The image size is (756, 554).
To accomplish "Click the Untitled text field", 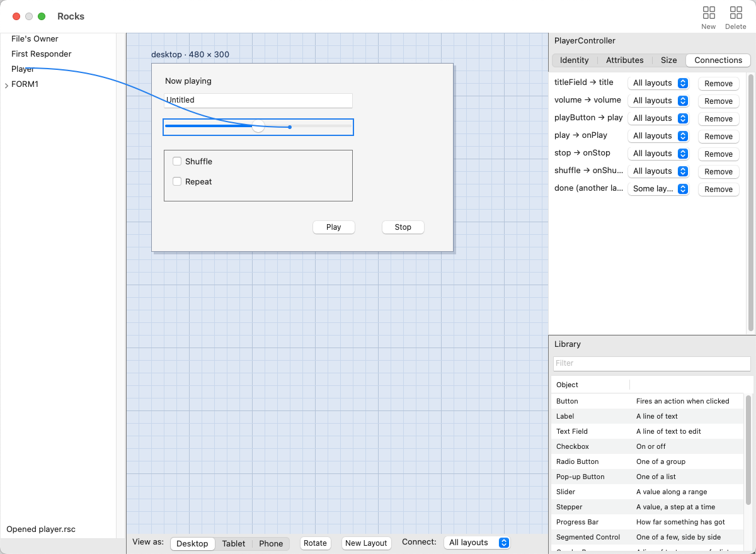I will 258,100.
